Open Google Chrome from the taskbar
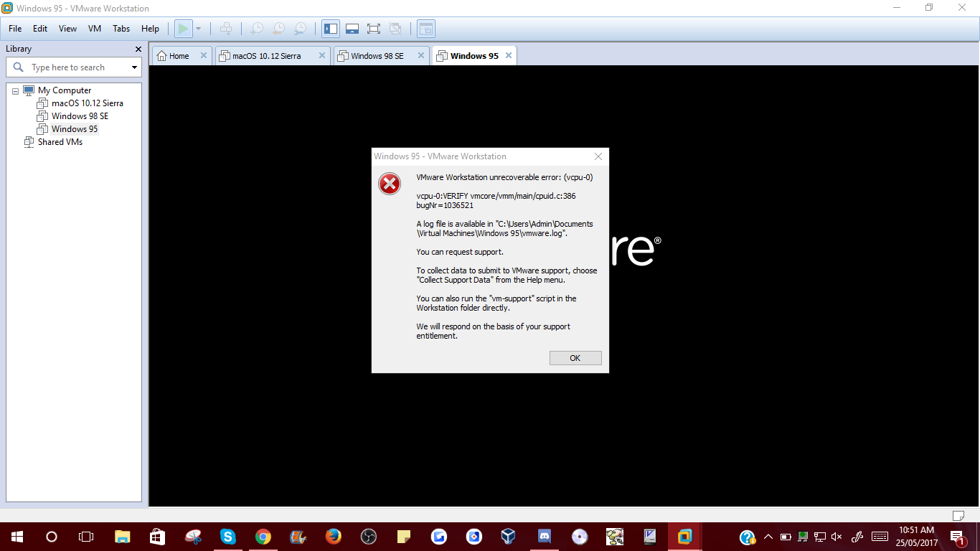Screen dimensions: 980x551 click(263, 537)
